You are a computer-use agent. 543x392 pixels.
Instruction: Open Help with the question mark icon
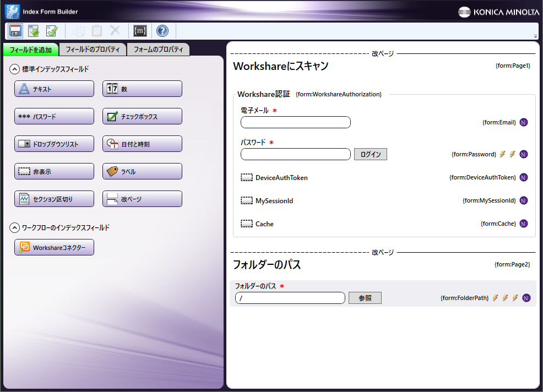(x=162, y=31)
